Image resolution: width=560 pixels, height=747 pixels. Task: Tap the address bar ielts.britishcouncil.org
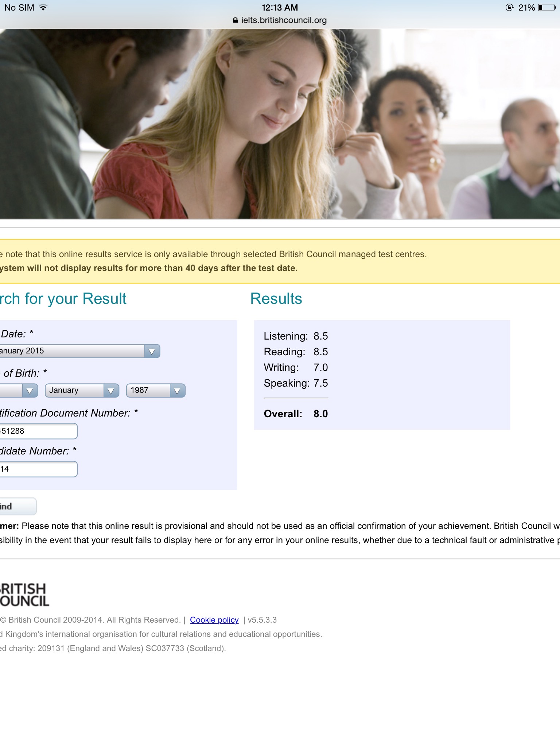point(280,20)
